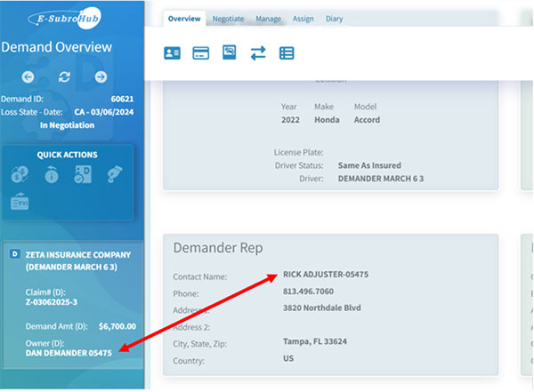
Task: Click the refresh demand icon
Action: pos(64,77)
